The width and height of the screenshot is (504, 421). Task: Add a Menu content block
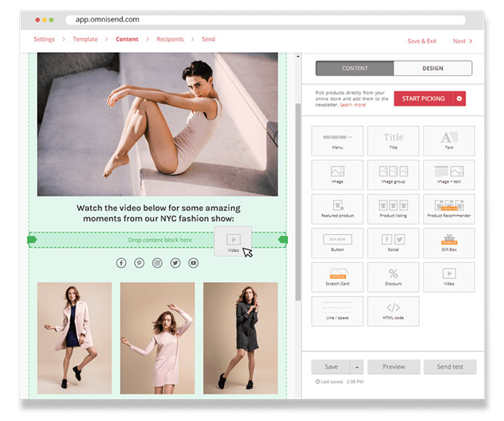337,141
